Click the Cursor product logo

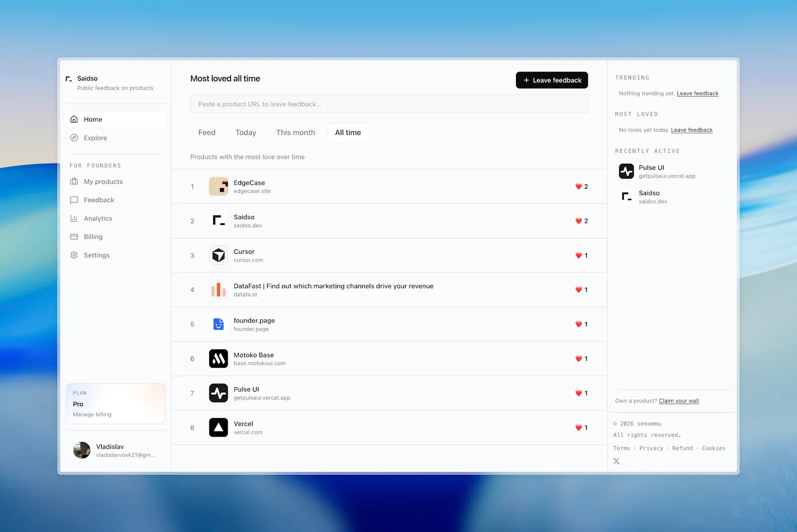(x=219, y=255)
